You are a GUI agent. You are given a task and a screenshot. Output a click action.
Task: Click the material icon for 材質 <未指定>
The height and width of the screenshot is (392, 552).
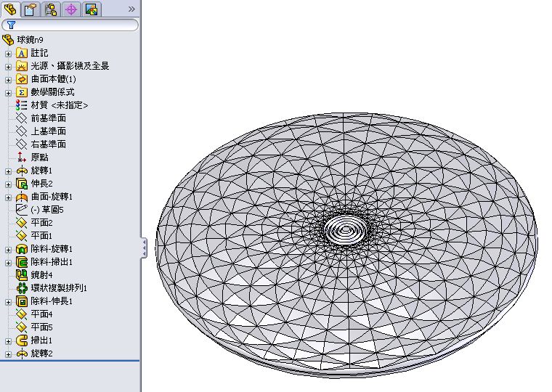pos(22,105)
